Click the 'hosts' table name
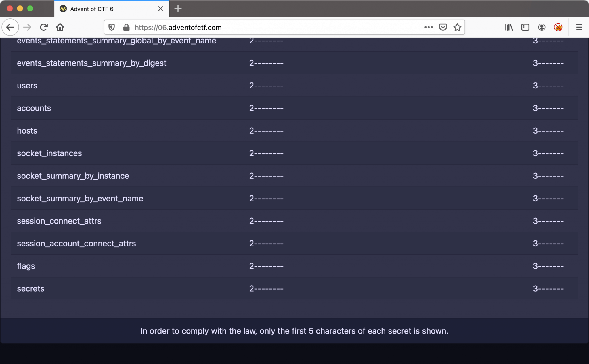 tap(27, 131)
